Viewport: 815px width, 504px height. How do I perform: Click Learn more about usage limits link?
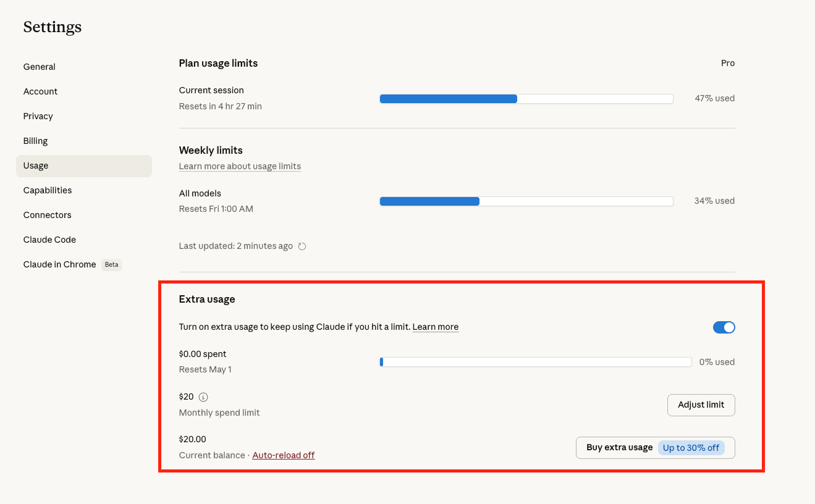(x=240, y=166)
